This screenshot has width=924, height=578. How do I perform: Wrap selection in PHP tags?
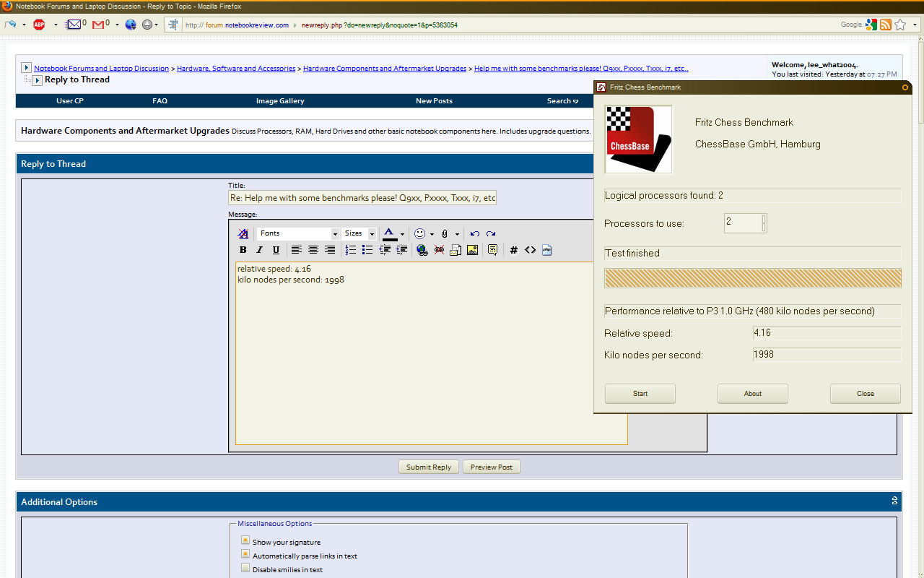pyautogui.click(x=546, y=250)
